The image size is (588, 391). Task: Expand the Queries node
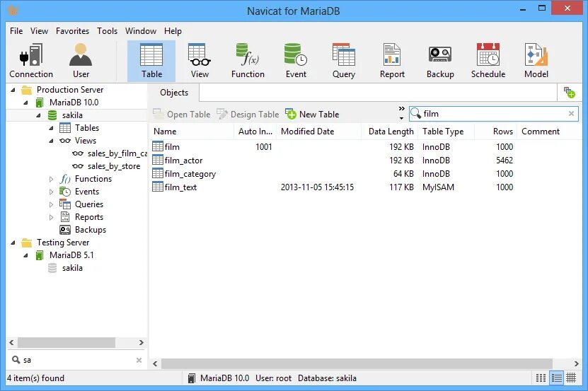[52, 204]
